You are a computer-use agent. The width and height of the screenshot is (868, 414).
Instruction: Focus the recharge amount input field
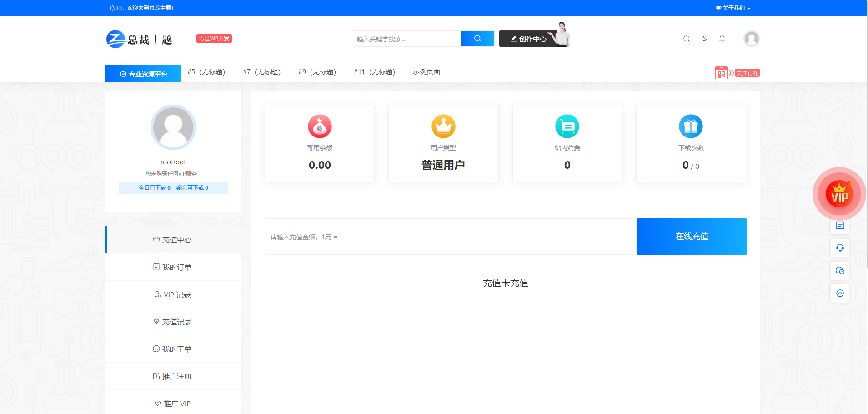tap(450, 237)
